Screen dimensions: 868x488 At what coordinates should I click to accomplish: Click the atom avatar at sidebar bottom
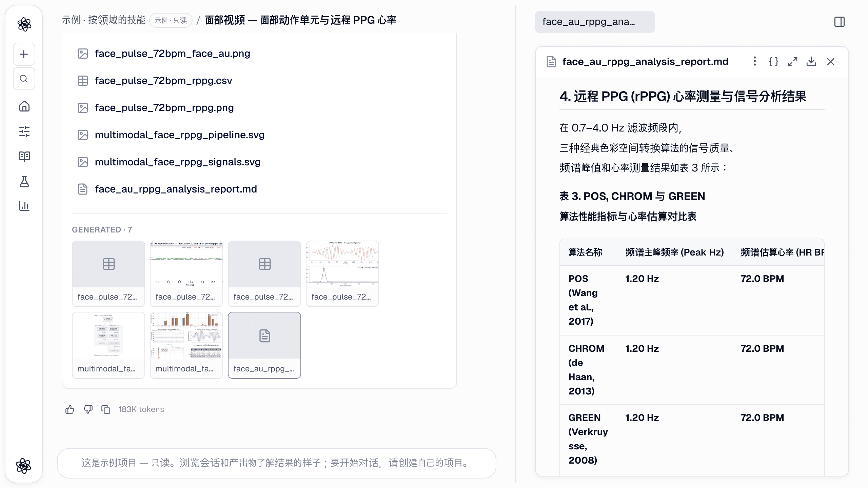(23, 466)
